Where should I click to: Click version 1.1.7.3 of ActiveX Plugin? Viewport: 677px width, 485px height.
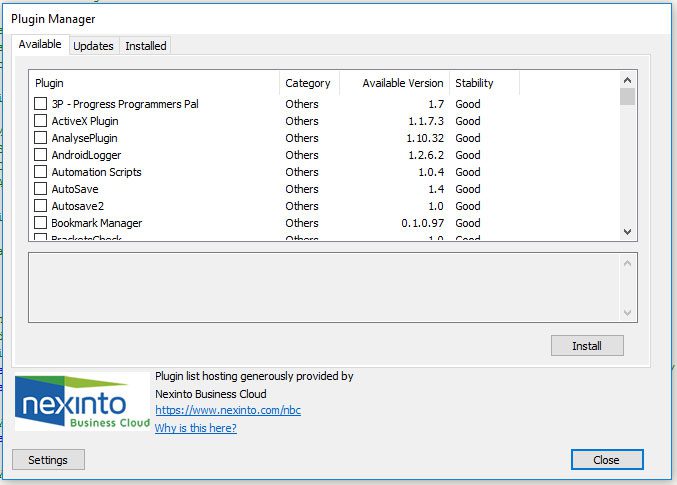(x=426, y=121)
